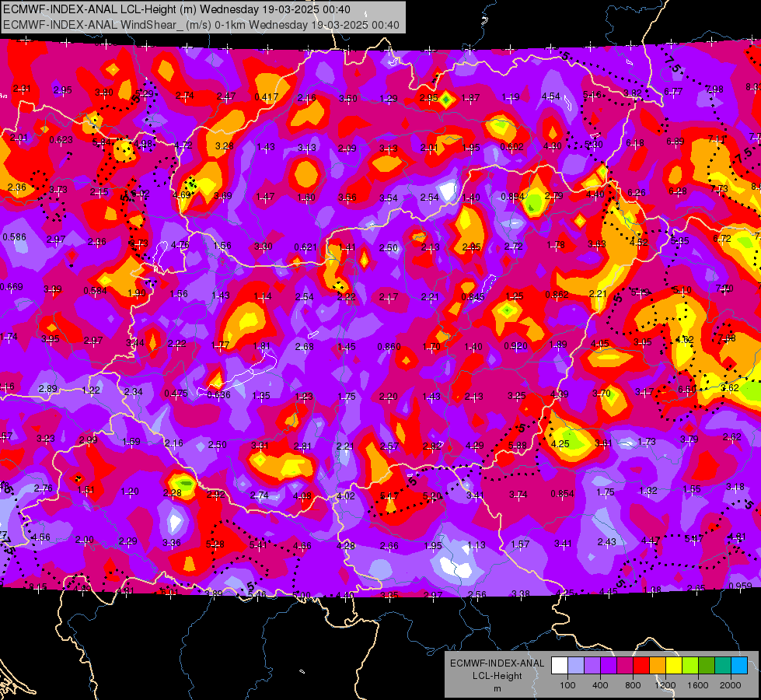
Task: Click the wind shear value 0.854
Action: 563,494
